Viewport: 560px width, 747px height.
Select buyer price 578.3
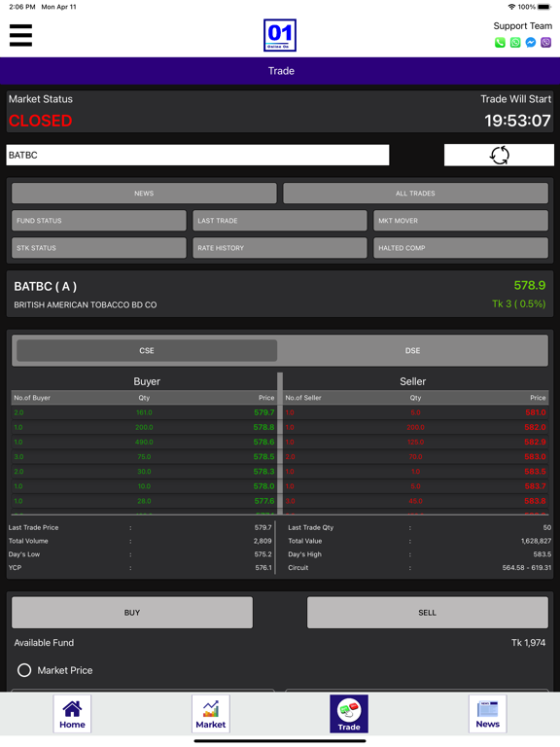(264, 472)
